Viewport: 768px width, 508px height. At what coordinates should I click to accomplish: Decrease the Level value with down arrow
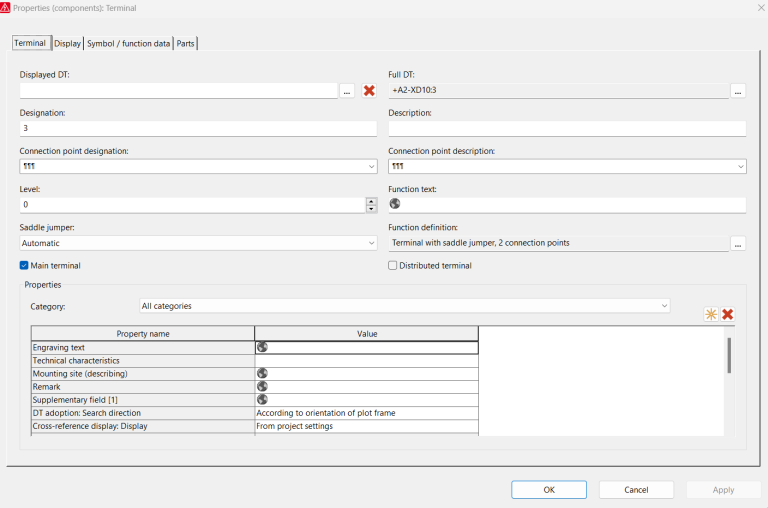pyautogui.click(x=371, y=209)
